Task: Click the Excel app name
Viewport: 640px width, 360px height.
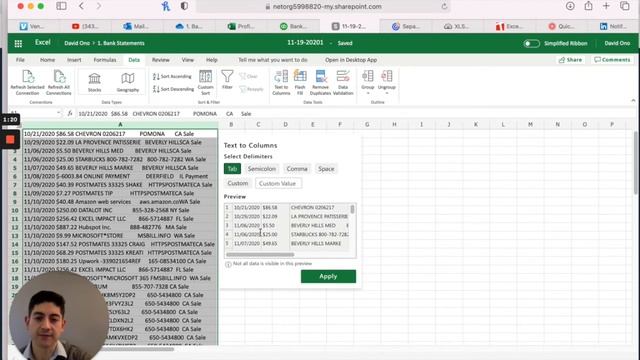Action: pyautogui.click(x=42, y=42)
